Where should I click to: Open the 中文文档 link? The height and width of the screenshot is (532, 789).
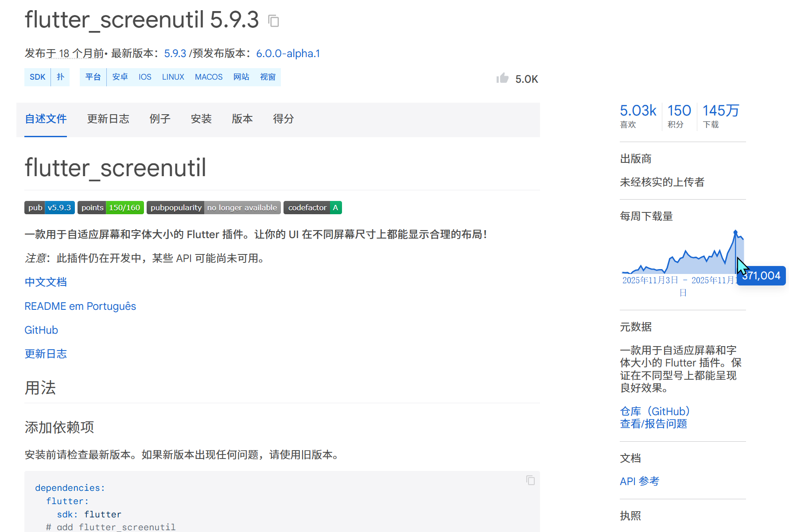(x=46, y=282)
